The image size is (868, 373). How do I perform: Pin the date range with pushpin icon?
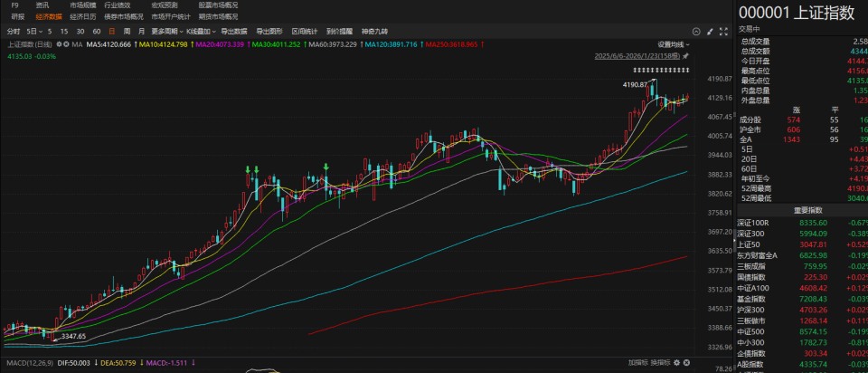click(x=685, y=56)
